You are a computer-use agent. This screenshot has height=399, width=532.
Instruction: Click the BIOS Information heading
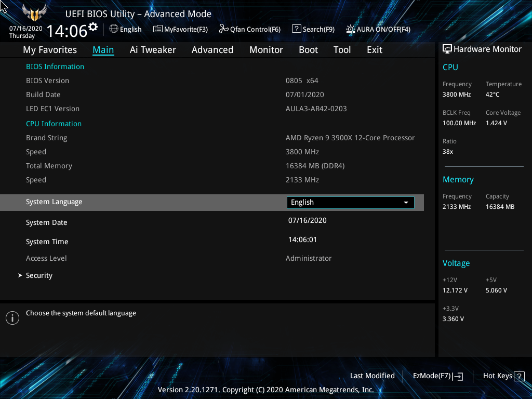coord(55,66)
